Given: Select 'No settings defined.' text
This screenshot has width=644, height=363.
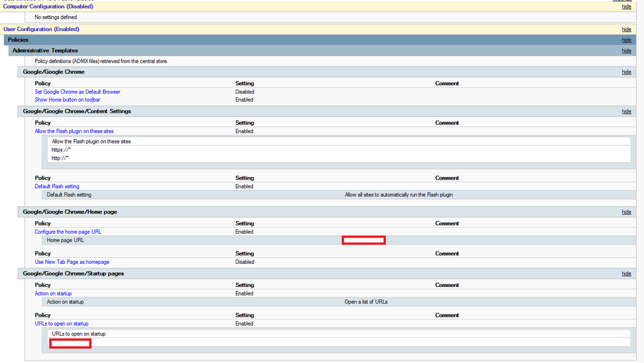Looking at the screenshot, I should pyautogui.click(x=56, y=17).
